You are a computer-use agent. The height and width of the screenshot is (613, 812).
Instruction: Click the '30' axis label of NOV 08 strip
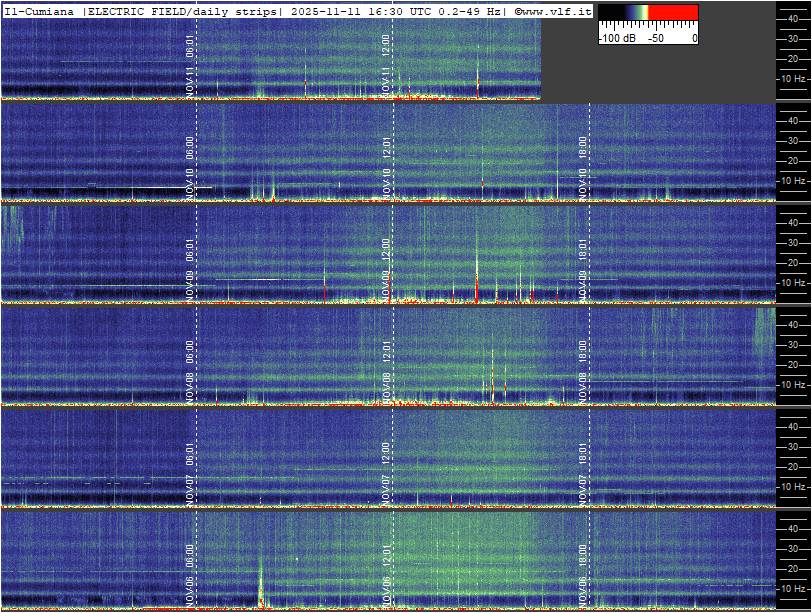coord(792,343)
